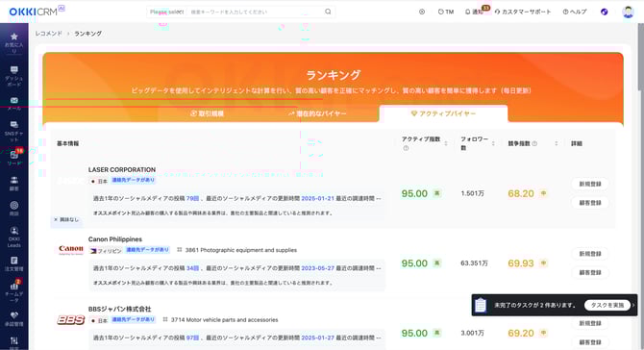Click the タスクを実施 button
Image resolution: width=644 pixels, height=350 pixels.
tap(607, 305)
